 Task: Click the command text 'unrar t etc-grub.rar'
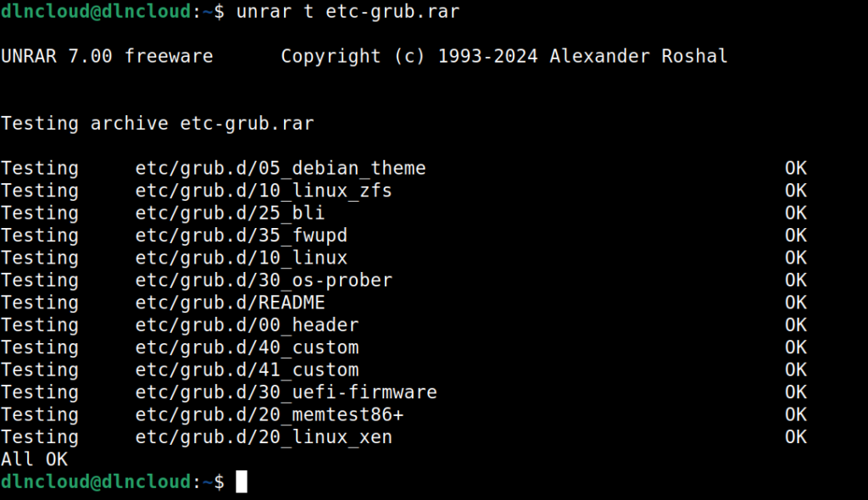click(348, 12)
